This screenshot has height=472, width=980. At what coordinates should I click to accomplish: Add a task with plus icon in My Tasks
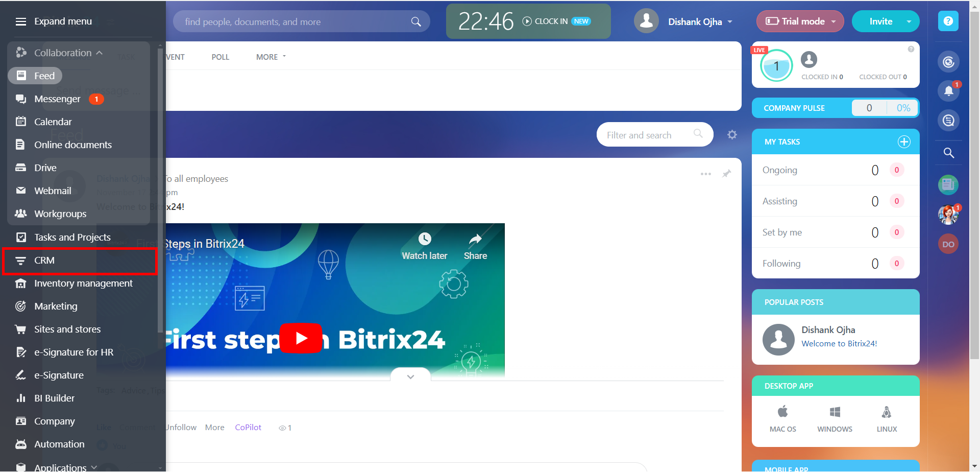(x=904, y=141)
